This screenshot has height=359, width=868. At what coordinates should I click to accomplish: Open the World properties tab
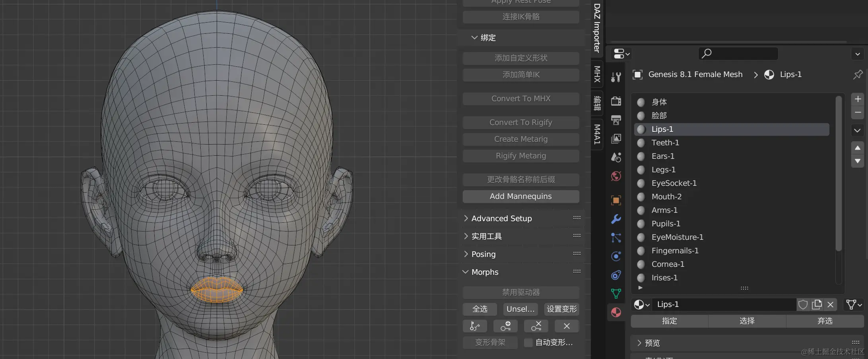(x=616, y=176)
